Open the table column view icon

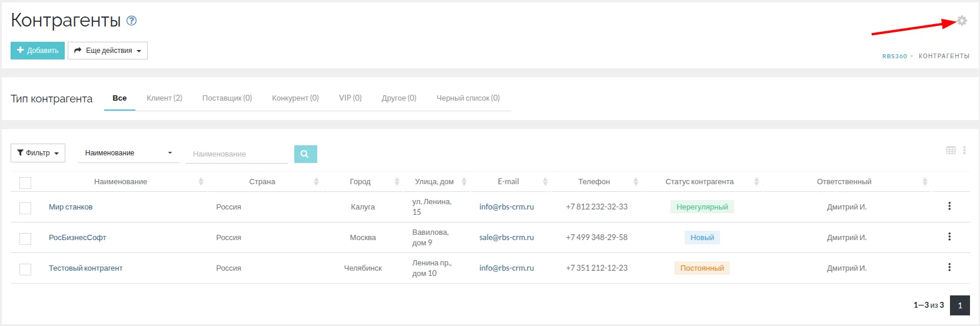951,151
